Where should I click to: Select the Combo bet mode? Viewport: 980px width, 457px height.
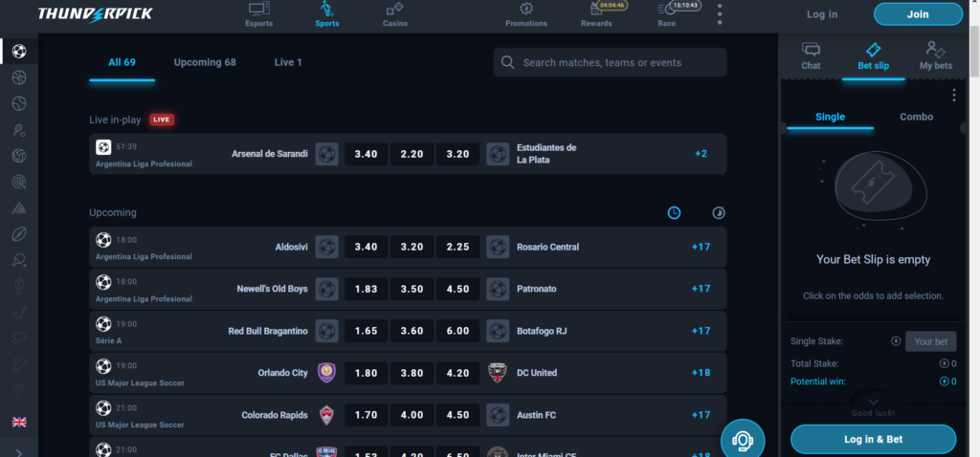click(916, 117)
